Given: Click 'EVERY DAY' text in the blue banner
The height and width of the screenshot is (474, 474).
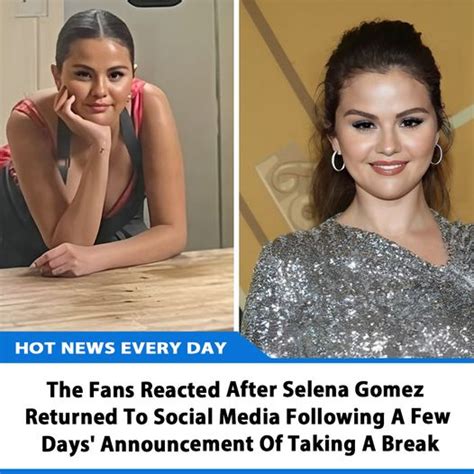Looking at the screenshot, I should (x=173, y=348).
